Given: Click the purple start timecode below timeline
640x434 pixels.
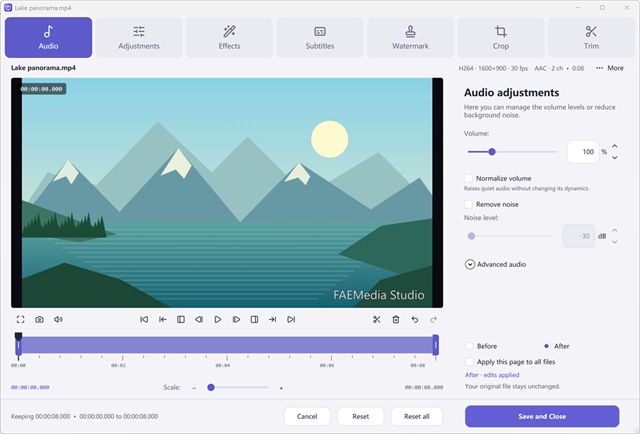Looking at the screenshot, I should click(30, 387).
